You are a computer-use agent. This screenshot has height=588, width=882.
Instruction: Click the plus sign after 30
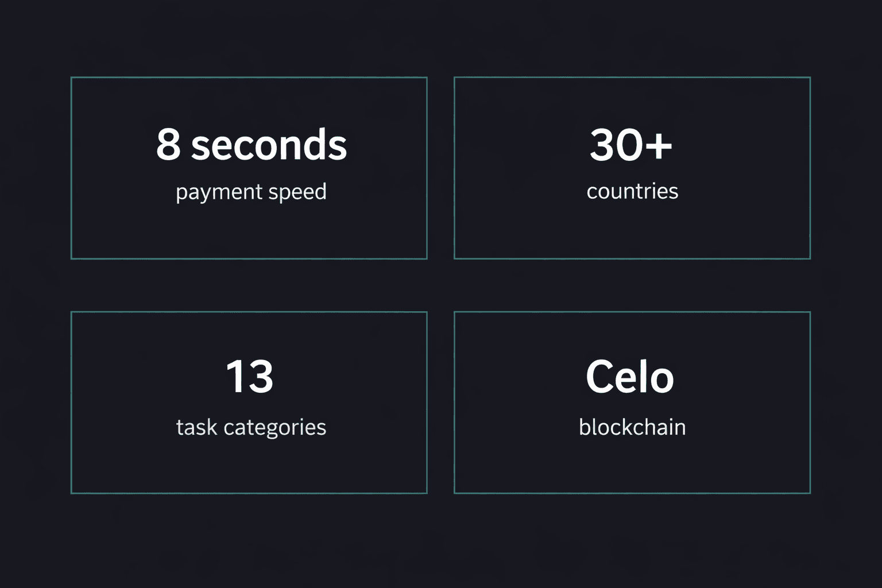click(x=658, y=145)
